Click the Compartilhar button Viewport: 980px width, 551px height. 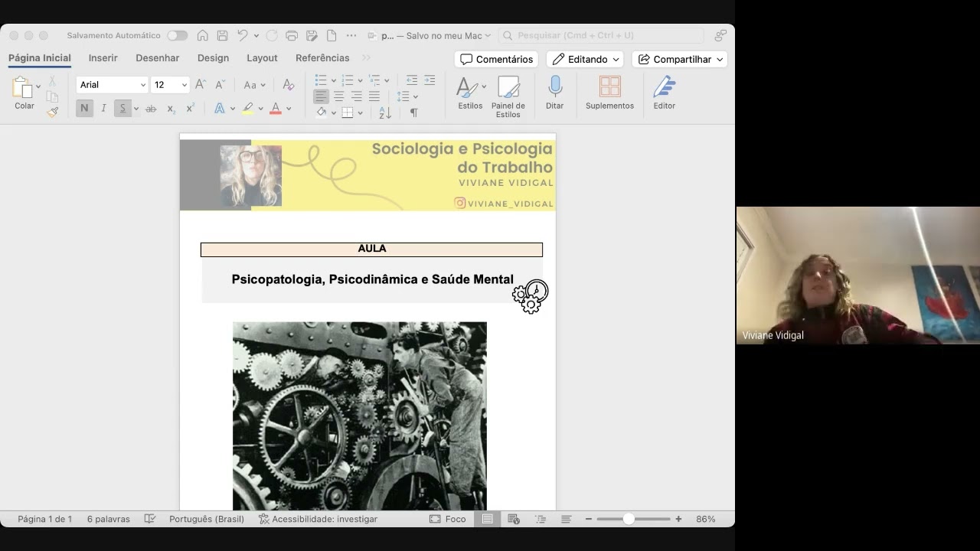679,59
